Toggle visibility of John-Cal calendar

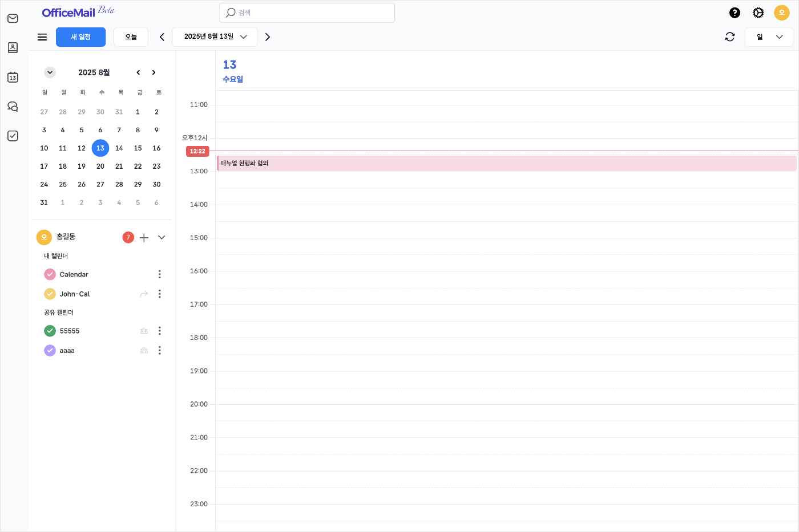click(x=50, y=294)
